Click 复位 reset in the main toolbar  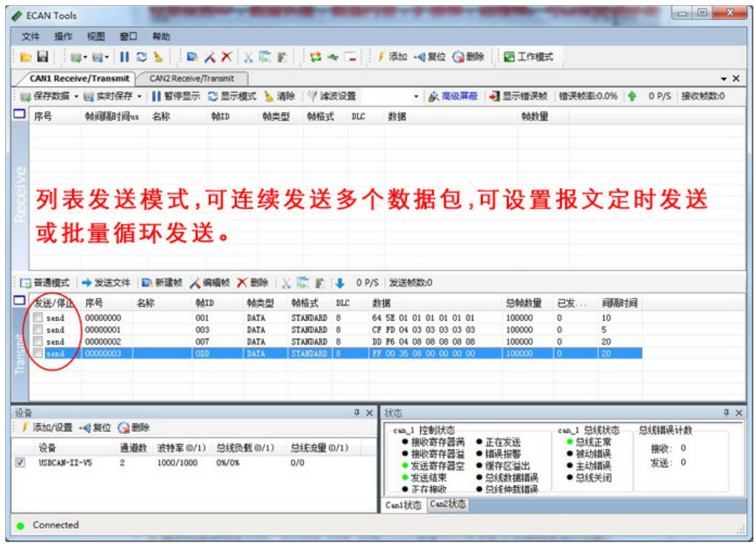click(430, 57)
